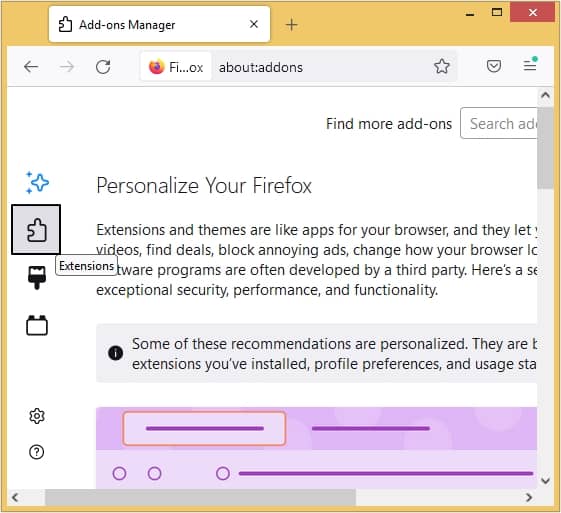This screenshot has width=561, height=513.
Task: Select the Extensions puzzle piece icon
Action: (x=36, y=230)
